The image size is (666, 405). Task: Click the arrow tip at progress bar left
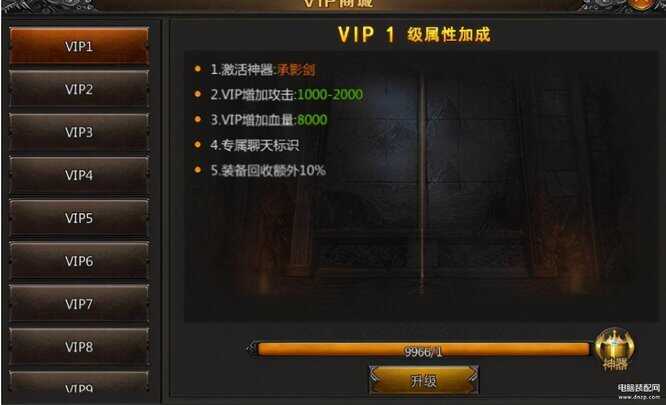click(251, 349)
